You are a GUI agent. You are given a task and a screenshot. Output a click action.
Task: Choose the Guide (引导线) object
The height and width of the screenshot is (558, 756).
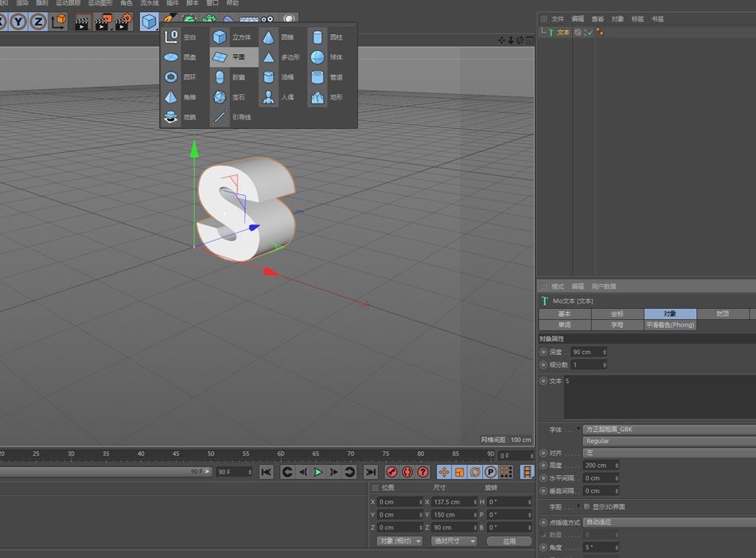pyautogui.click(x=232, y=117)
